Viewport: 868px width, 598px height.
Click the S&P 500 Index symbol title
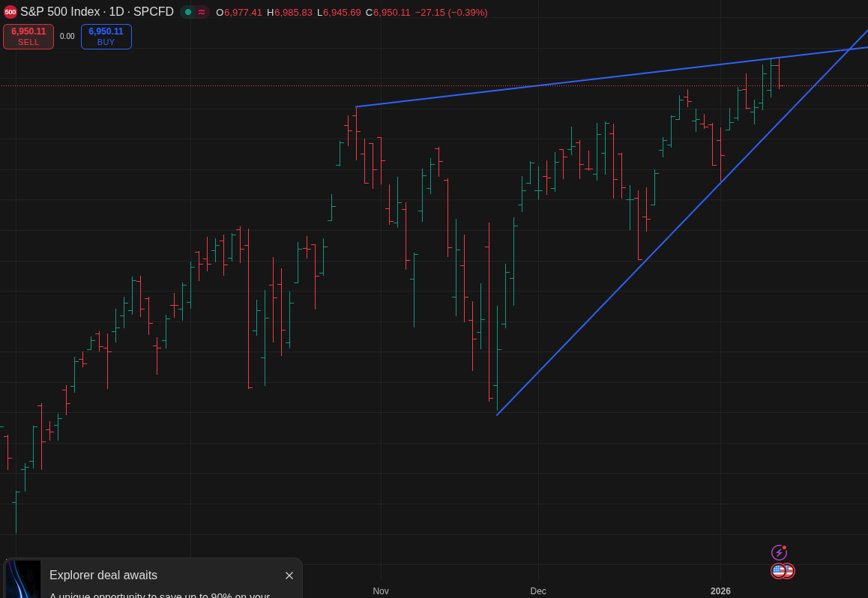pyautogui.click(x=60, y=12)
